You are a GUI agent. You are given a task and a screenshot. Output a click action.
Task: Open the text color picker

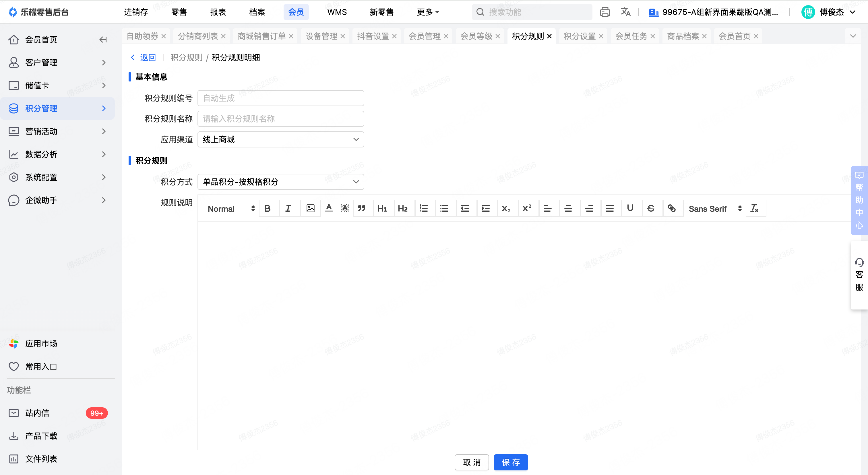pyautogui.click(x=329, y=208)
